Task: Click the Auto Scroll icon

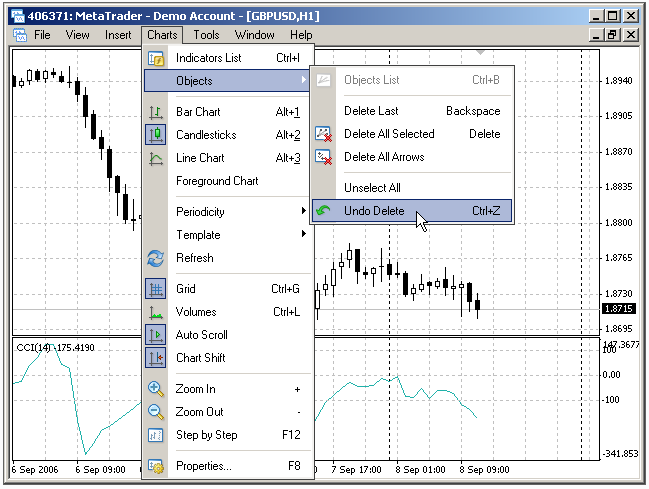Action: (156, 335)
